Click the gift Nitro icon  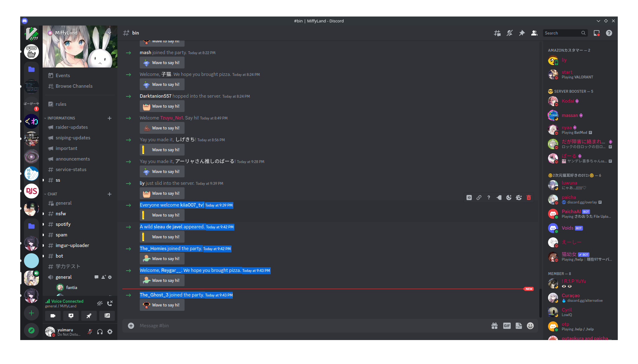tap(495, 326)
